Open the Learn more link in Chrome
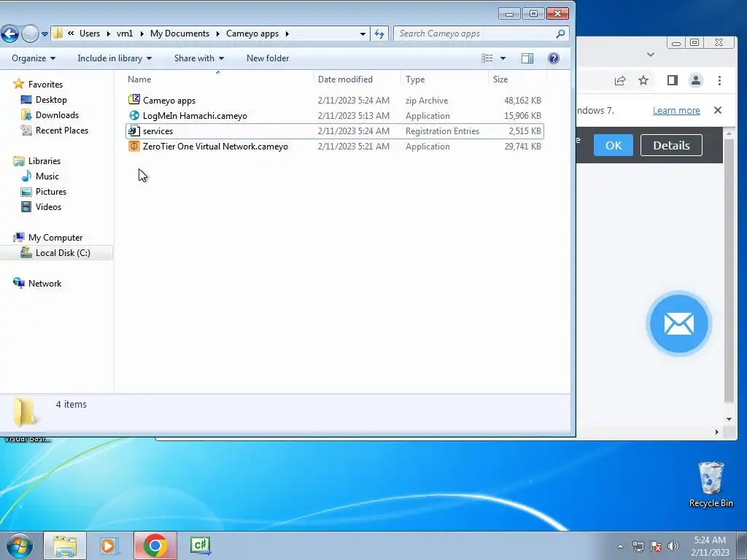This screenshot has width=747, height=560. tap(676, 111)
